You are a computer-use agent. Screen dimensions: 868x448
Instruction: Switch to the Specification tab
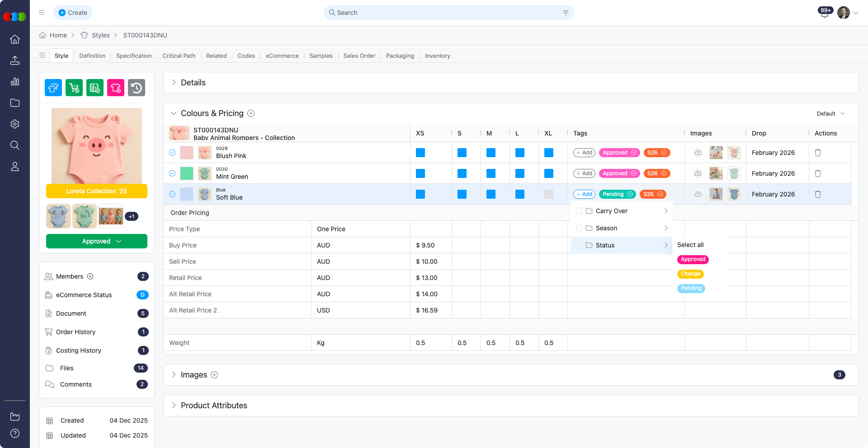pyautogui.click(x=134, y=56)
